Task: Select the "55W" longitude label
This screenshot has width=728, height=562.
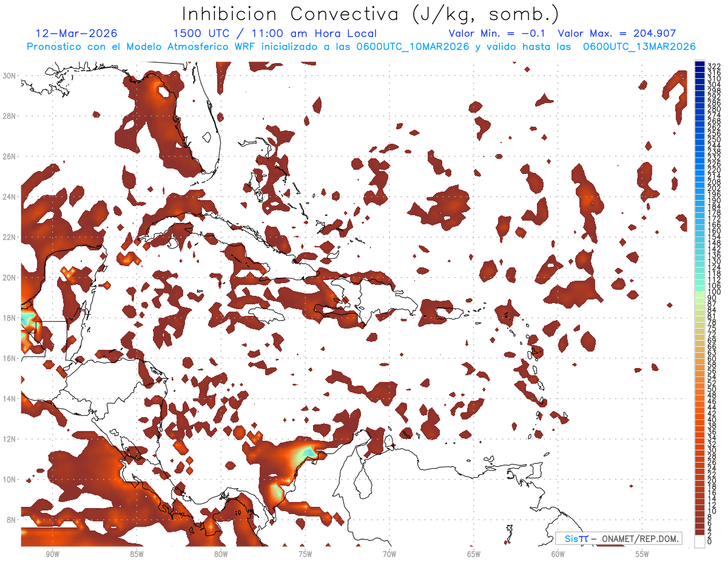Action: (642, 554)
